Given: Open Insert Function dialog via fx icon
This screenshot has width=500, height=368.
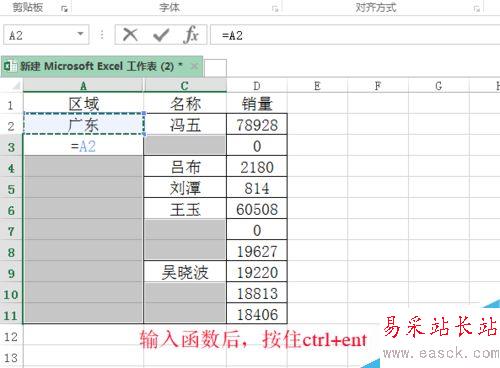Looking at the screenshot, I should pos(191,35).
